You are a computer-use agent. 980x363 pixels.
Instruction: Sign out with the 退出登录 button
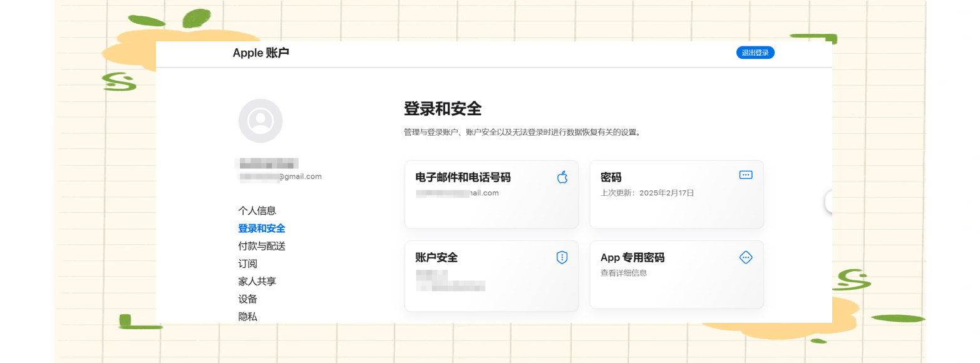point(755,53)
